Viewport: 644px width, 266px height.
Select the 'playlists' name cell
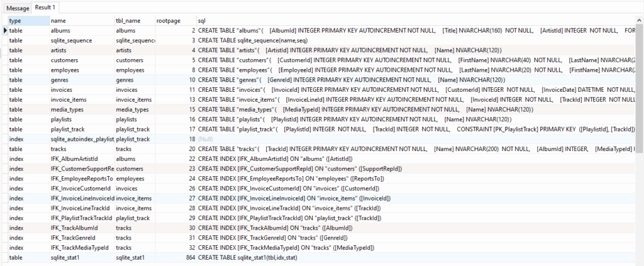[82, 119]
